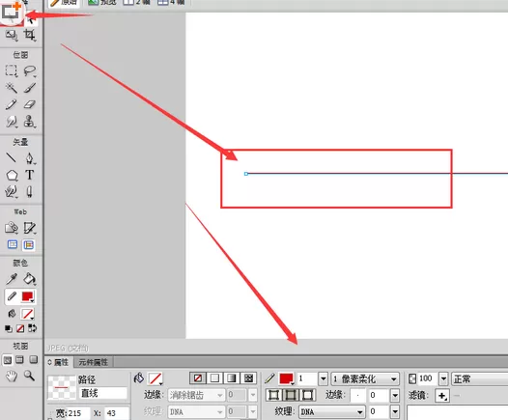Select the Brush tool
The height and width of the screenshot is (420, 508).
pyautogui.click(x=30, y=88)
